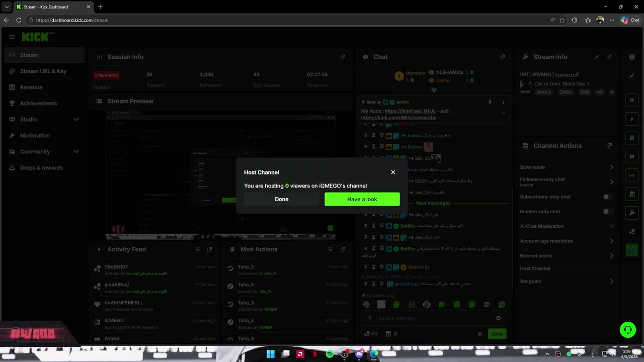
Task: Pop out the Session Info panel
Action: tap(343, 57)
